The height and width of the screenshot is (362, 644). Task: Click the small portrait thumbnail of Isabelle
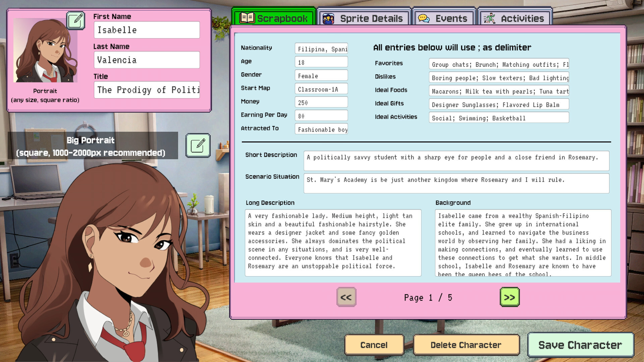tap(45, 50)
